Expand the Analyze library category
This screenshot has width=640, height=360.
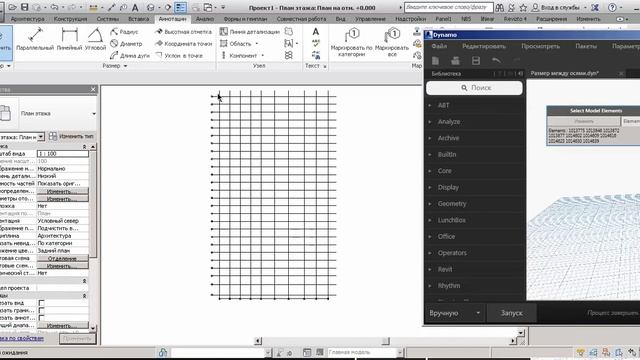449,122
